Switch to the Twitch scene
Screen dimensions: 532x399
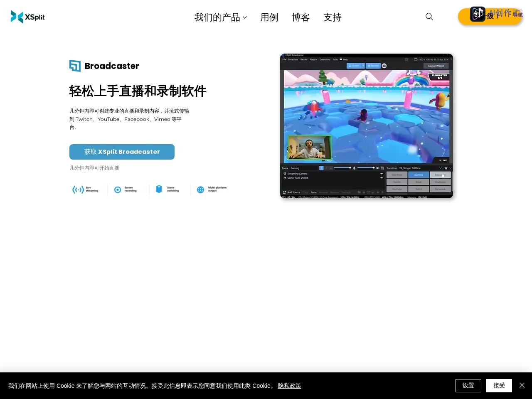[x=419, y=189]
